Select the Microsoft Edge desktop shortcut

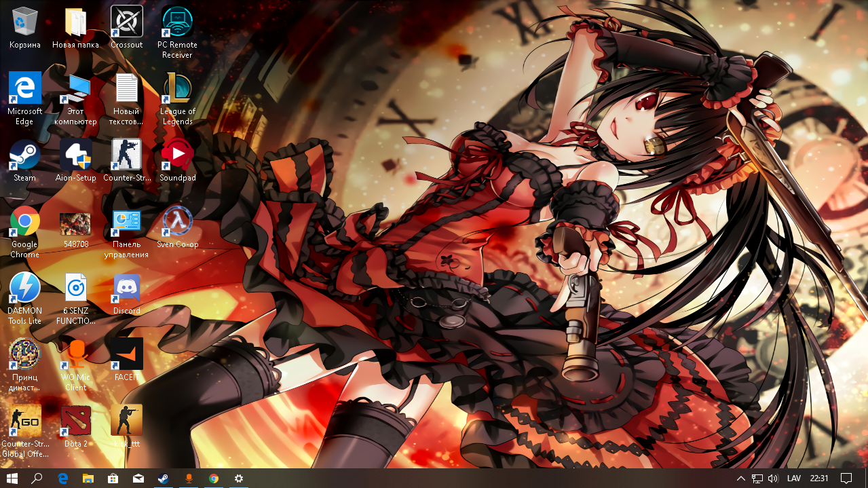pos(25,98)
